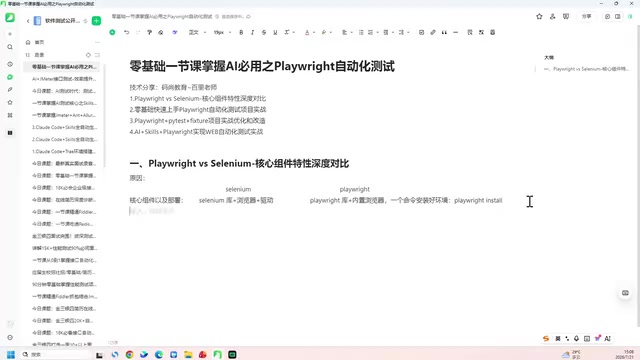Open the numbered list dropdown
The image size is (640, 360).
373,32
